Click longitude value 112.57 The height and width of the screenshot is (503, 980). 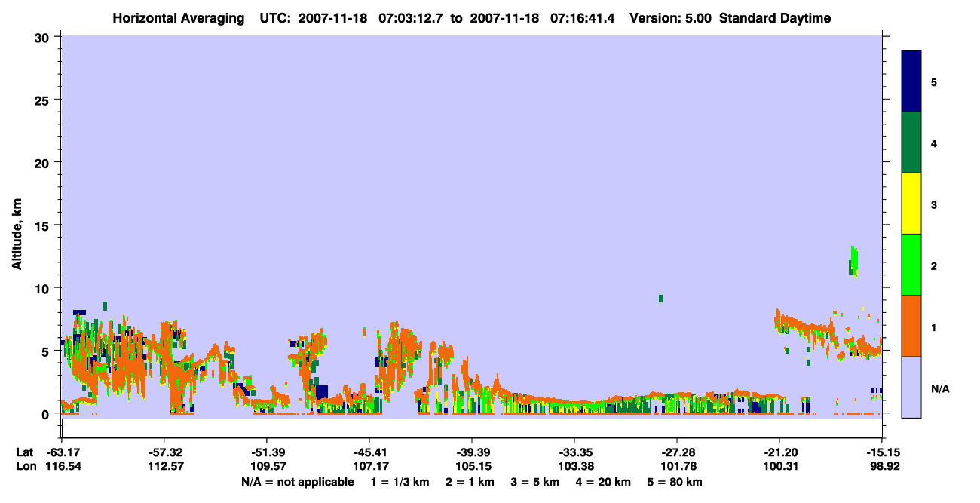pyautogui.click(x=165, y=466)
